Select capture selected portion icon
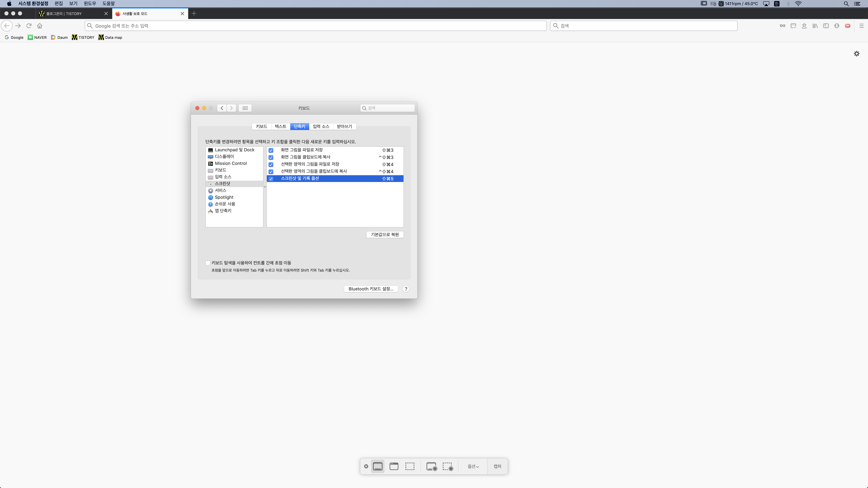Screen dimensions: 868x488 [410, 466]
